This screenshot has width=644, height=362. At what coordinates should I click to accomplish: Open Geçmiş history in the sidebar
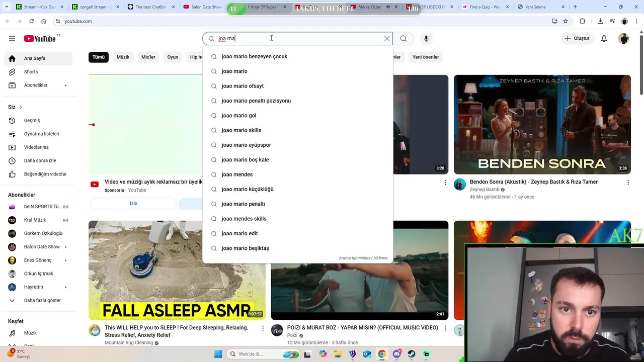click(x=38, y=121)
